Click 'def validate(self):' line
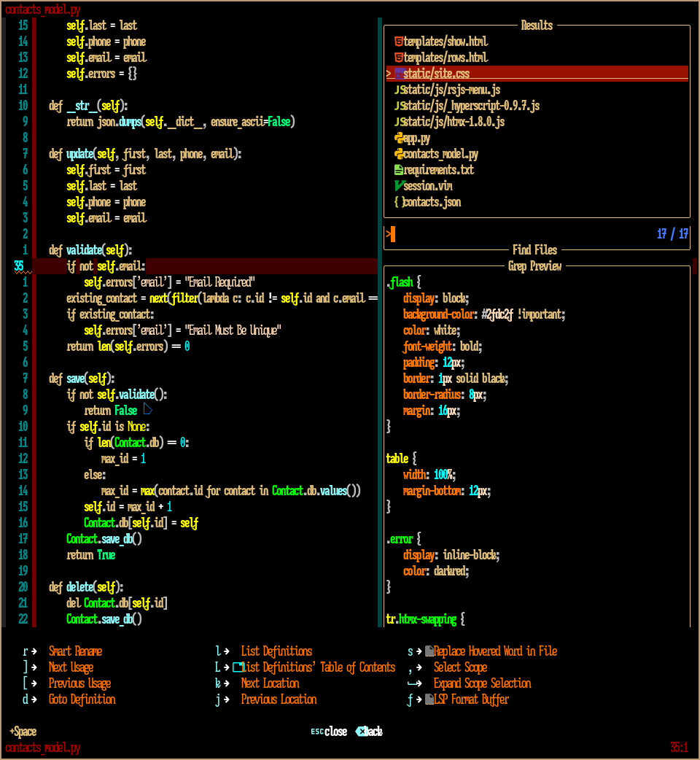This screenshot has height=760, width=700. [x=90, y=250]
